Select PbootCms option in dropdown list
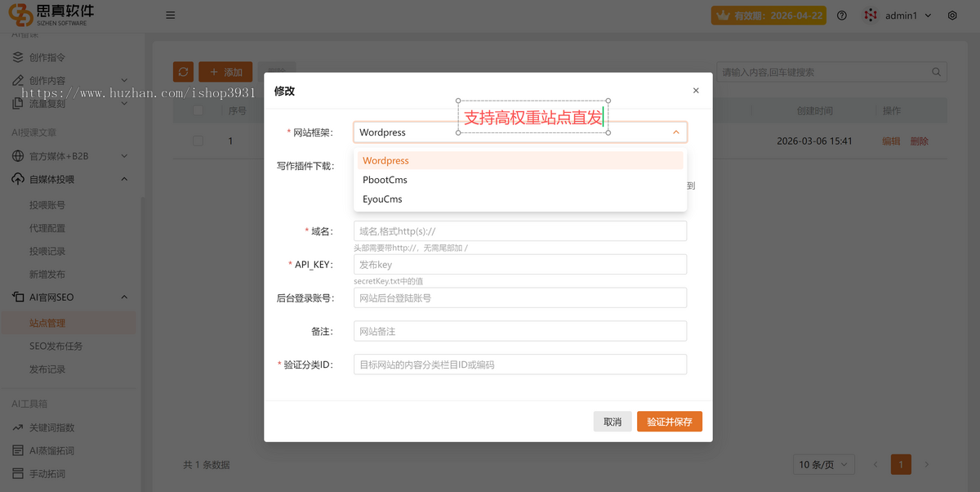Viewport: 980px width, 492px height. point(520,180)
